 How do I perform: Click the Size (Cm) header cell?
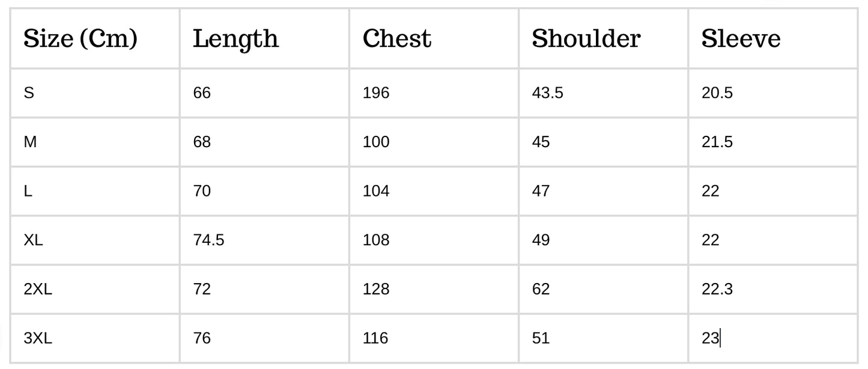tap(80, 39)
